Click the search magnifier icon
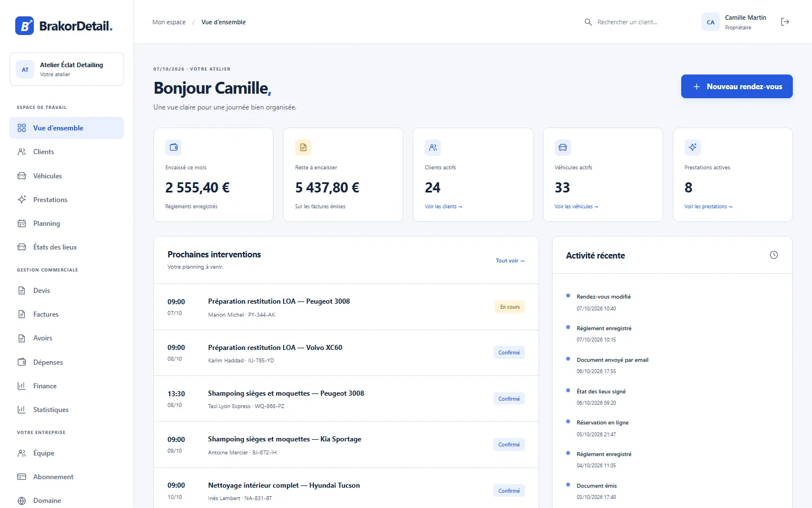This screenshot has width=812, height=508. click(588, 22)
